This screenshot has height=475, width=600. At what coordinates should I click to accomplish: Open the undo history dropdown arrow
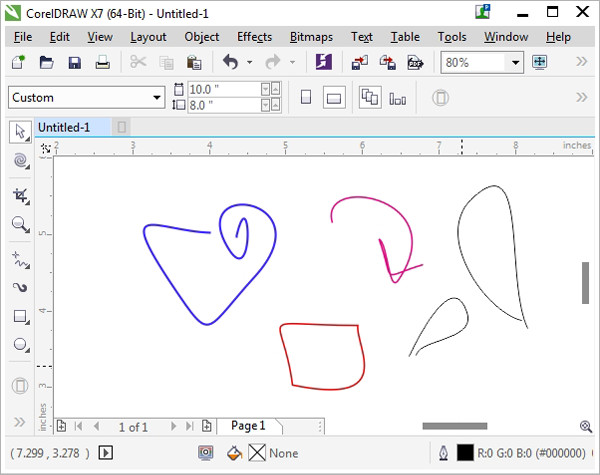249,62
